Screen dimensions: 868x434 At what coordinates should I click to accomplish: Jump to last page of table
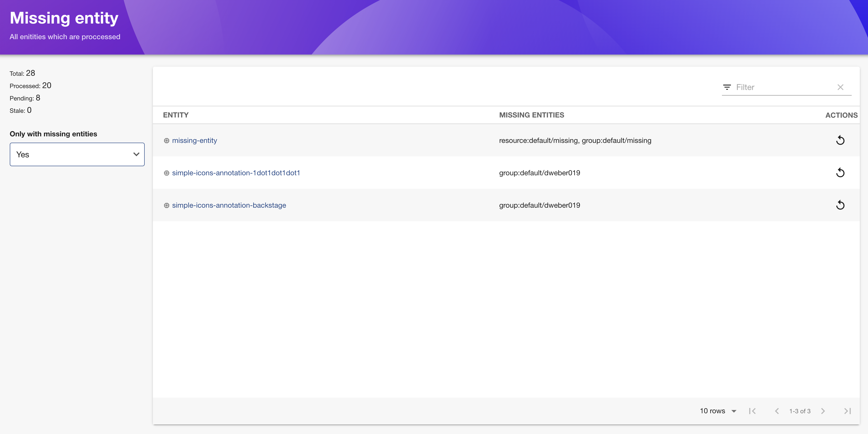pos(847,411)
